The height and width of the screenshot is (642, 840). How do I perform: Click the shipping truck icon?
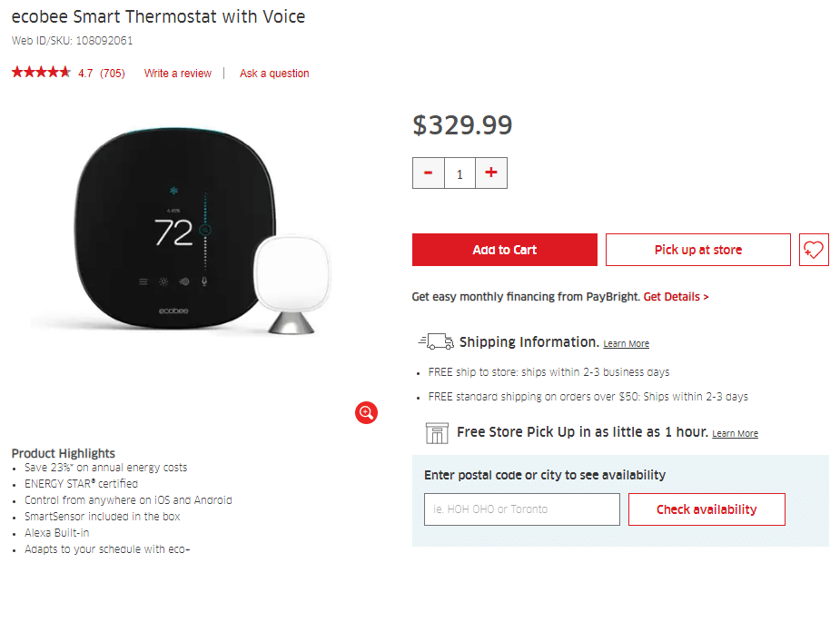point(436,342)
